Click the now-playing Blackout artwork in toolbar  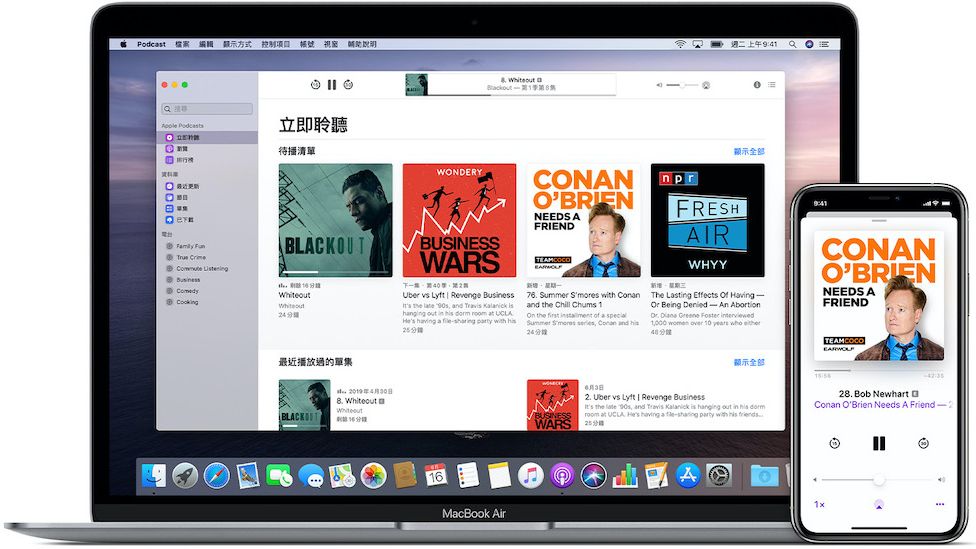pyautogui.click(x=416, y=85)
